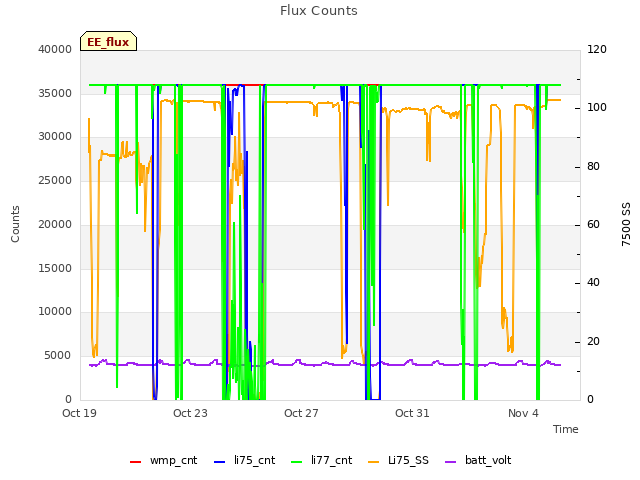Click the 80 right axis tick label

[x=593, y=167]
